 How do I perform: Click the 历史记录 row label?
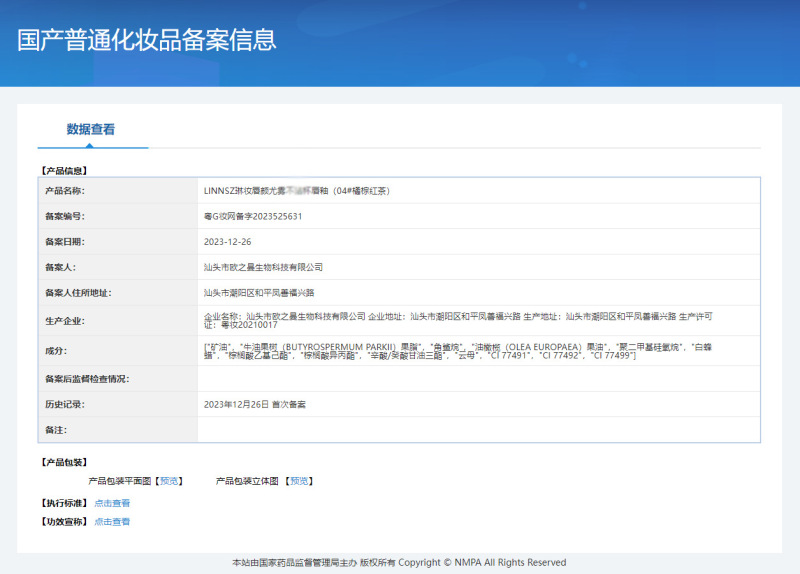65,405
